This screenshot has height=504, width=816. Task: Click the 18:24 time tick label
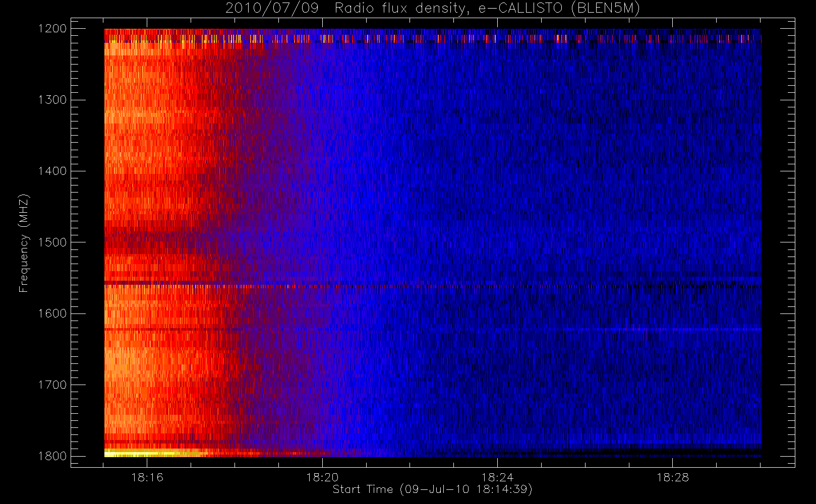[x=497, y=477]
